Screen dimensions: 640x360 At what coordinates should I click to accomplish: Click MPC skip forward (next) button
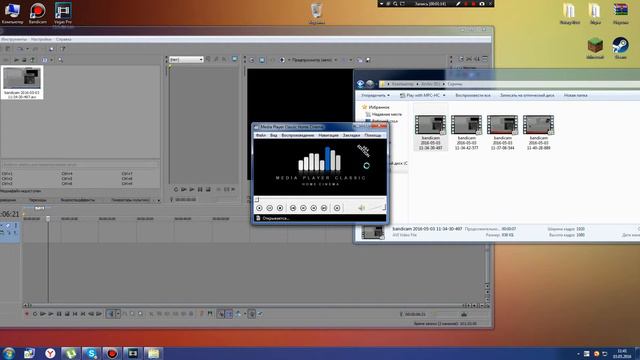(324, 208)
